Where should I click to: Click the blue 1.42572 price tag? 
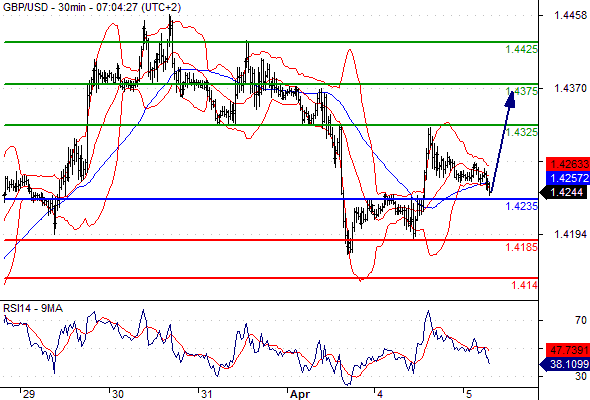tap(567, 178)
